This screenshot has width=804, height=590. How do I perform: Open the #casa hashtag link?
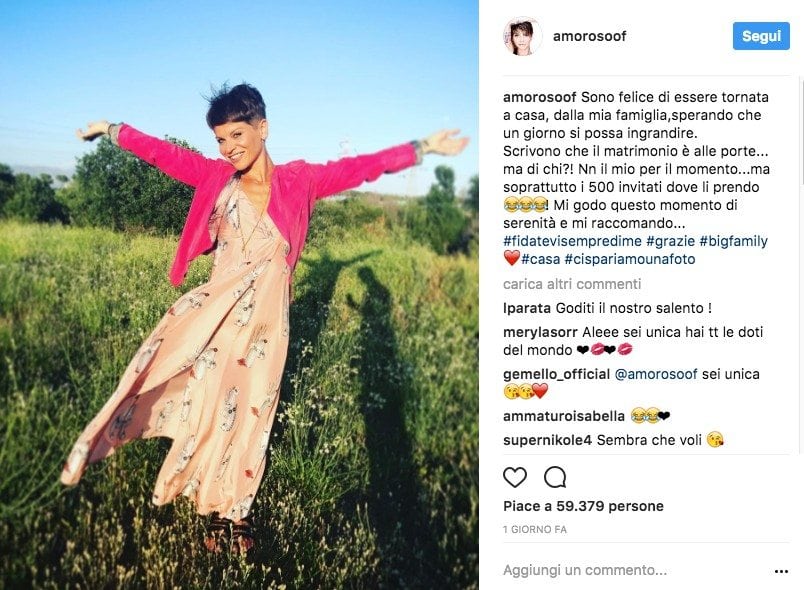[540, 259]
